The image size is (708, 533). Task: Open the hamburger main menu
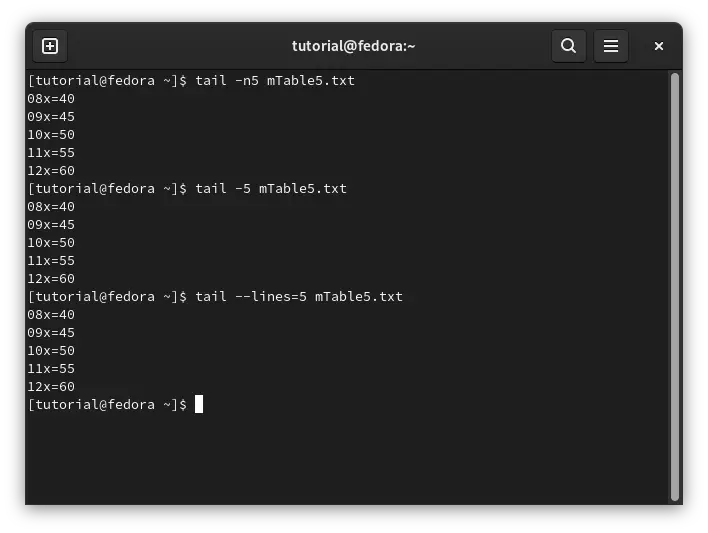tap(610, 46)
